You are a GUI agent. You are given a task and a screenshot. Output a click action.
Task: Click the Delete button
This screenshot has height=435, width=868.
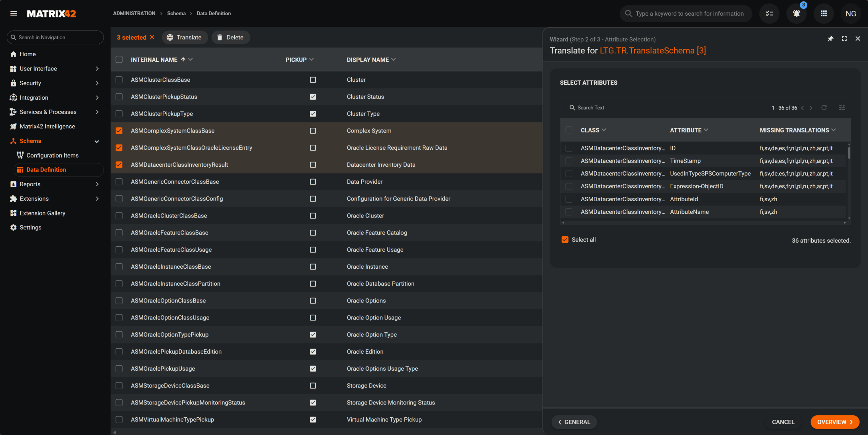(x=231, y=37)
